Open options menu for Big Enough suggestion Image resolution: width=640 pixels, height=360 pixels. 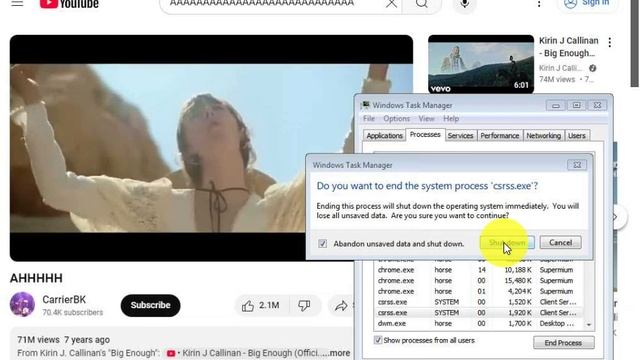pos(609,42)
